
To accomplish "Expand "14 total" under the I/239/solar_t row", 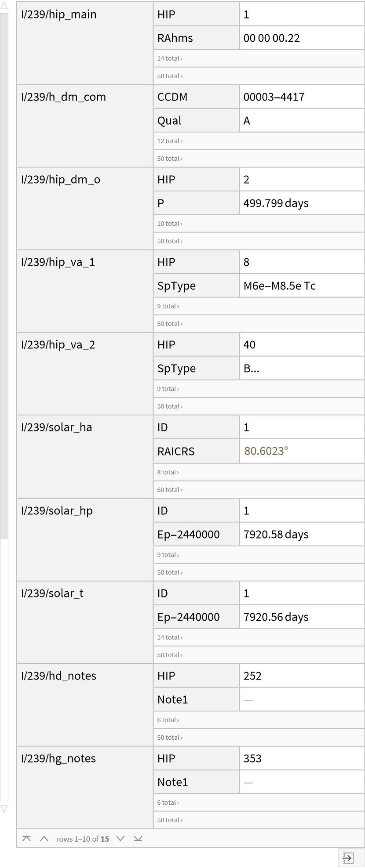I will (170, 637).
